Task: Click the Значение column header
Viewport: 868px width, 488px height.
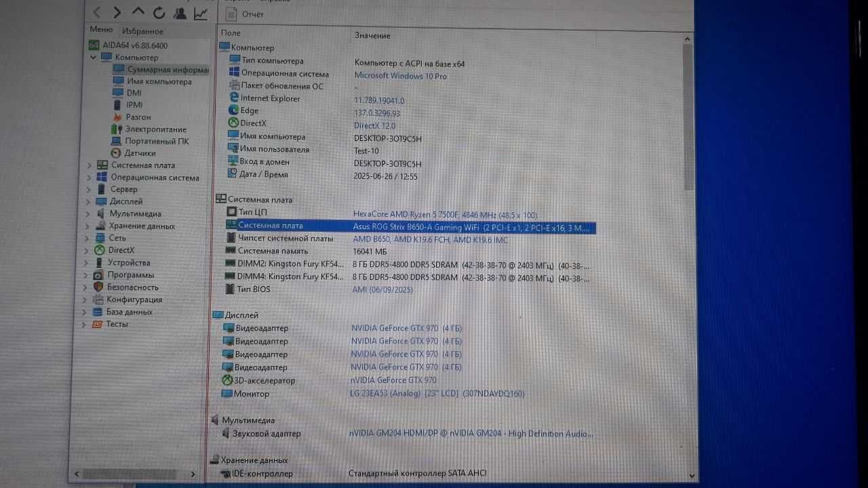Action: tap(372, 35)
